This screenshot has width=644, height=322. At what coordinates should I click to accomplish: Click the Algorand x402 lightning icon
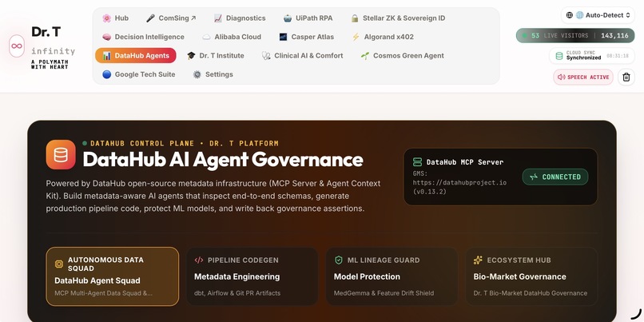(356, 37)
